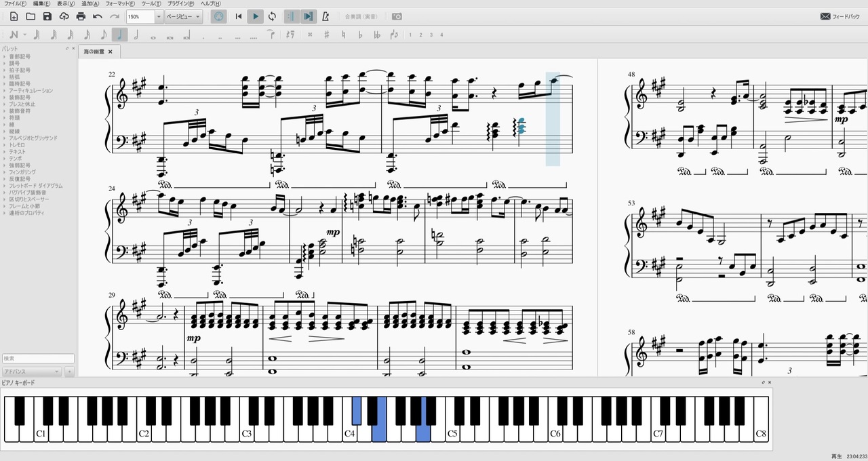Screen dimensions: 868x461
Task: Open the 編集 menu
Action: click(41, 3)
